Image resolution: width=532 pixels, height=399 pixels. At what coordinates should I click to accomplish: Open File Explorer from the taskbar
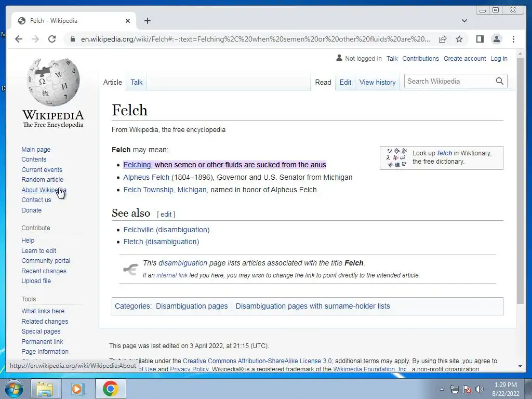[x=45, y=389]
